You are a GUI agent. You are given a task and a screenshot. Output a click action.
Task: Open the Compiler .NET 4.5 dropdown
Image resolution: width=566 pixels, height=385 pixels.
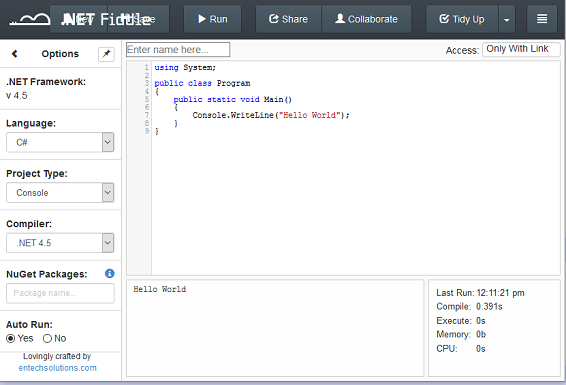coord(60,243)
